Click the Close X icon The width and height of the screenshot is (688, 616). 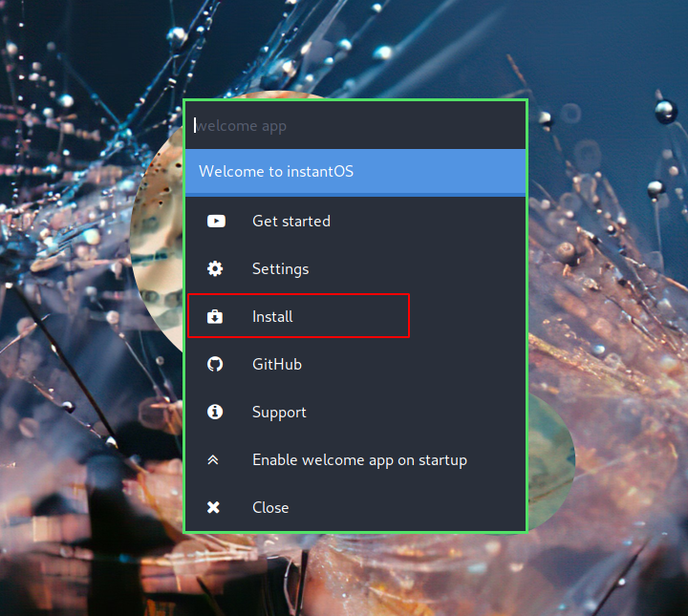tap(213, 507)
